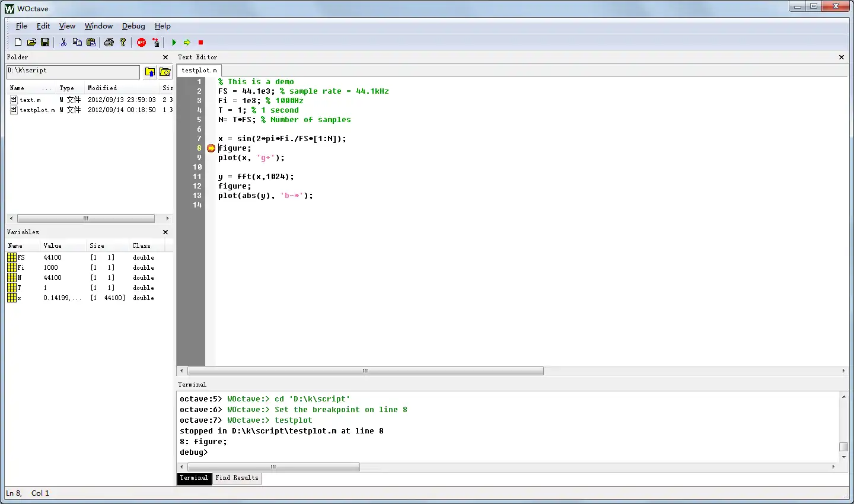Screen dimensions: 854x504
Task: Close the Text Editor panel
Action: coord(842,58)
